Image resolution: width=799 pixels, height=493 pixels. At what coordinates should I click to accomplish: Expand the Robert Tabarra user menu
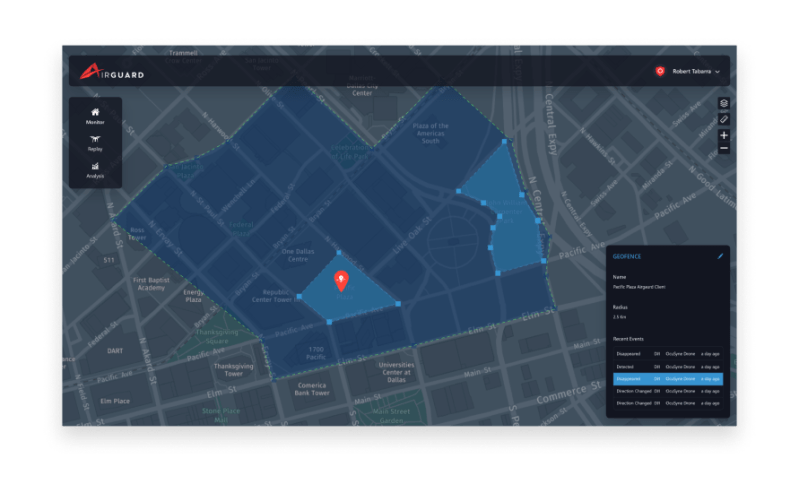[x=696, y=71]
